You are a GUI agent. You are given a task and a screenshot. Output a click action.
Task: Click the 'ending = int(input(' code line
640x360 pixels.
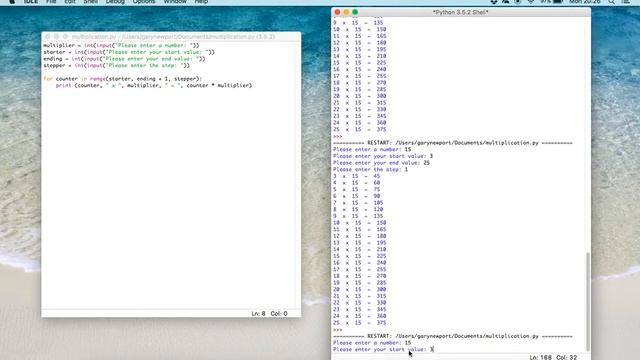pyautogui.click(x=124, y=59)
